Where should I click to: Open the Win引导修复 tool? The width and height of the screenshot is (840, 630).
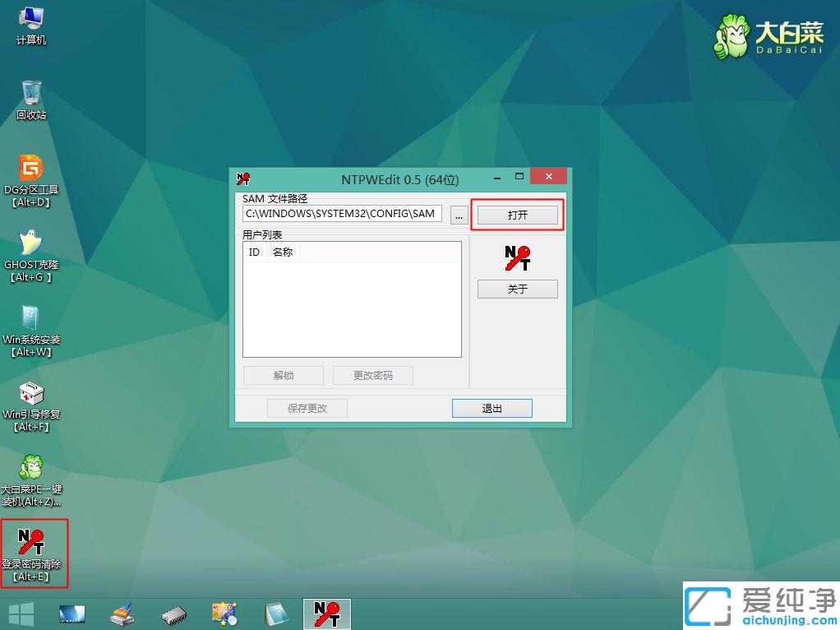tap(30, 396)
